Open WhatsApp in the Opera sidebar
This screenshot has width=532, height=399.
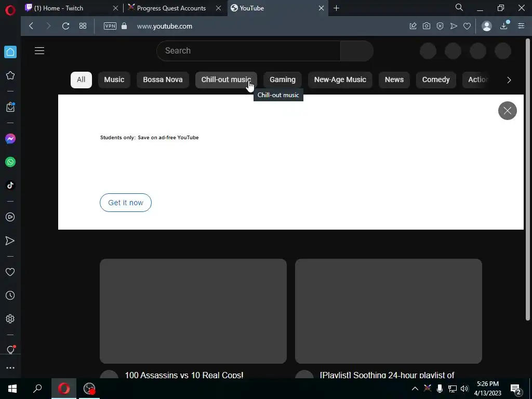[10, 162]
